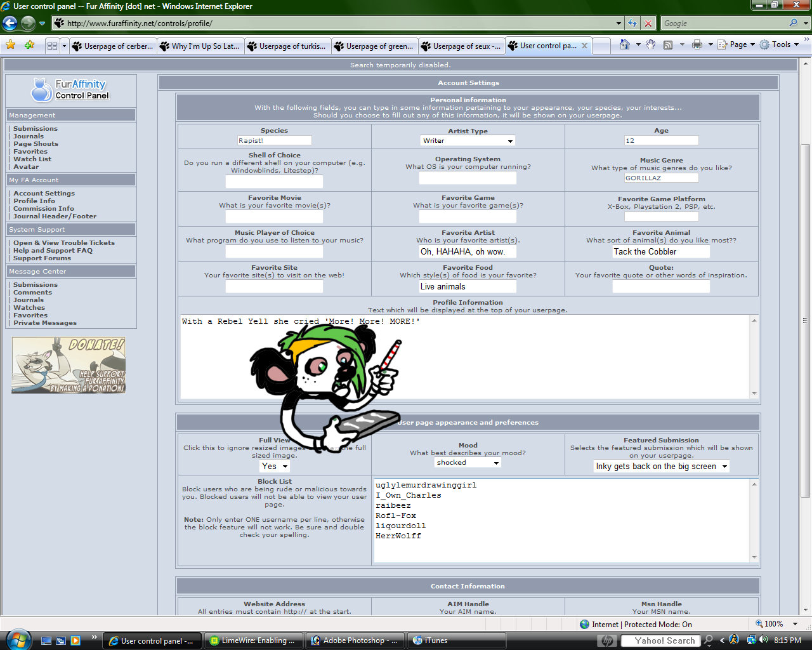
Task: Switch to the LimeWire taskbar window
Action: tap(255, 640)
